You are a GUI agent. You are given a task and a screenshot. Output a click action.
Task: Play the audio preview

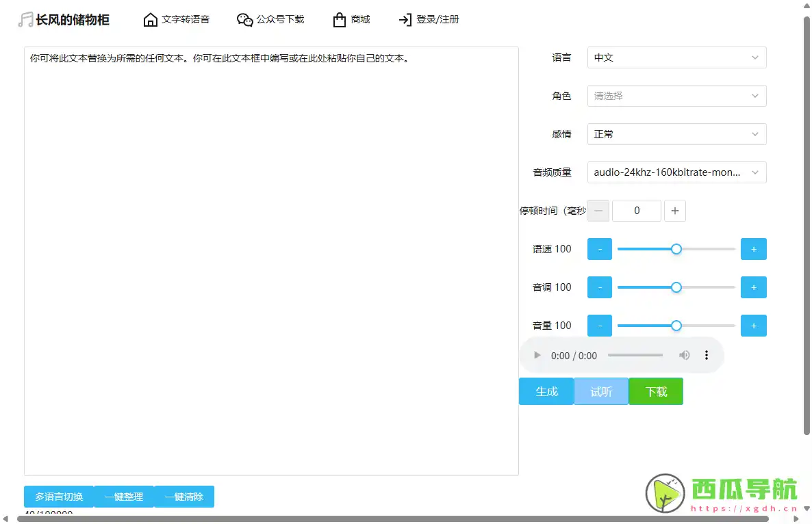pyautogui.click(x=537, y=355)
